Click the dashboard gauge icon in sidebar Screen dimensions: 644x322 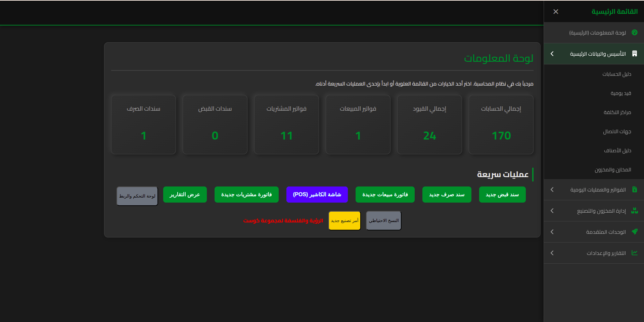click(x=634, y=33)
